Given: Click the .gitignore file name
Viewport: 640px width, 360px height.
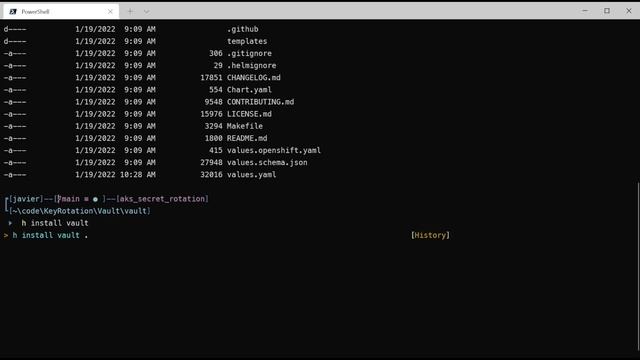Looking at the screenshot, I should pos(249,53).
